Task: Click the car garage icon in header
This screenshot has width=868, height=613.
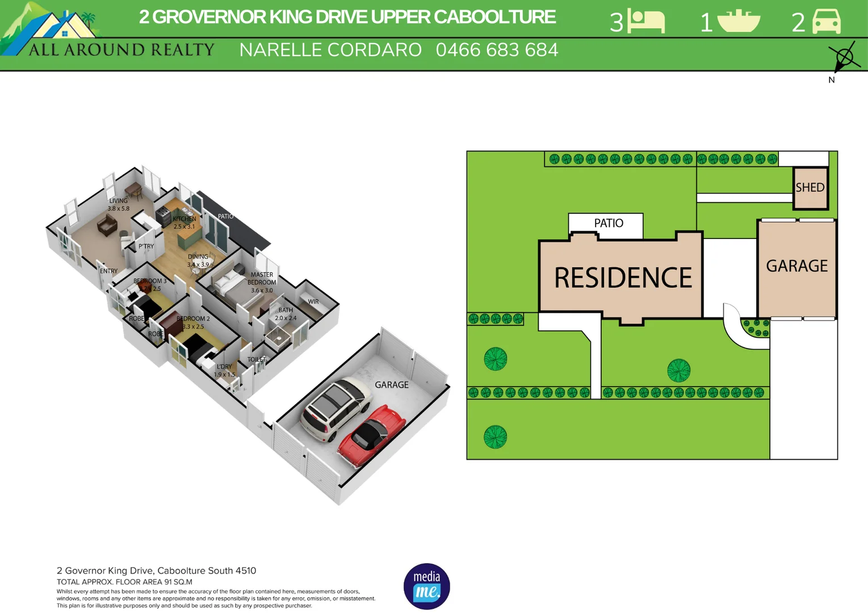Action: (827, 22)
